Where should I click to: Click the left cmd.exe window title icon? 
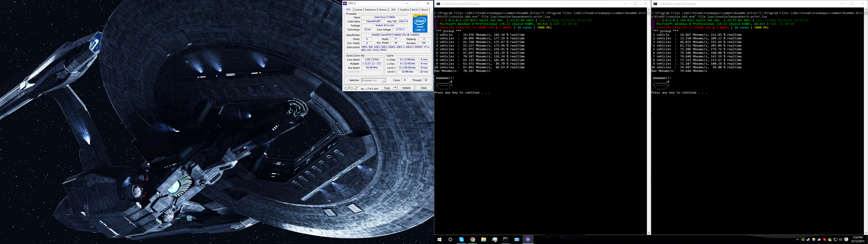[438, 4]
